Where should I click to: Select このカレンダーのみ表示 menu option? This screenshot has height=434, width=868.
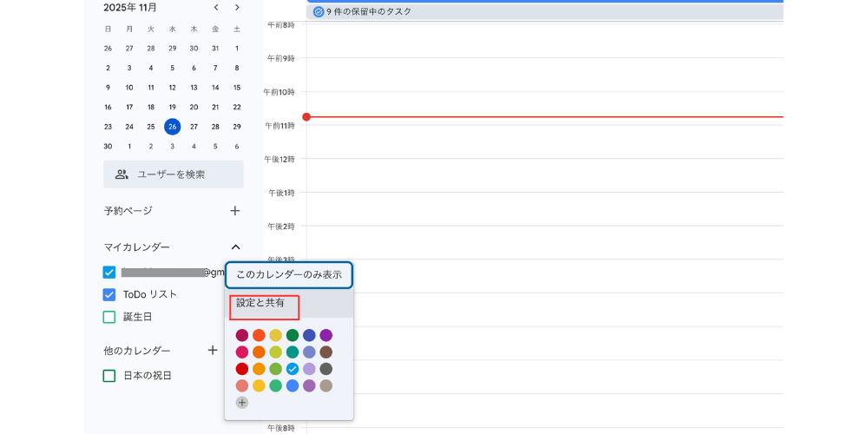pos(289,275)
